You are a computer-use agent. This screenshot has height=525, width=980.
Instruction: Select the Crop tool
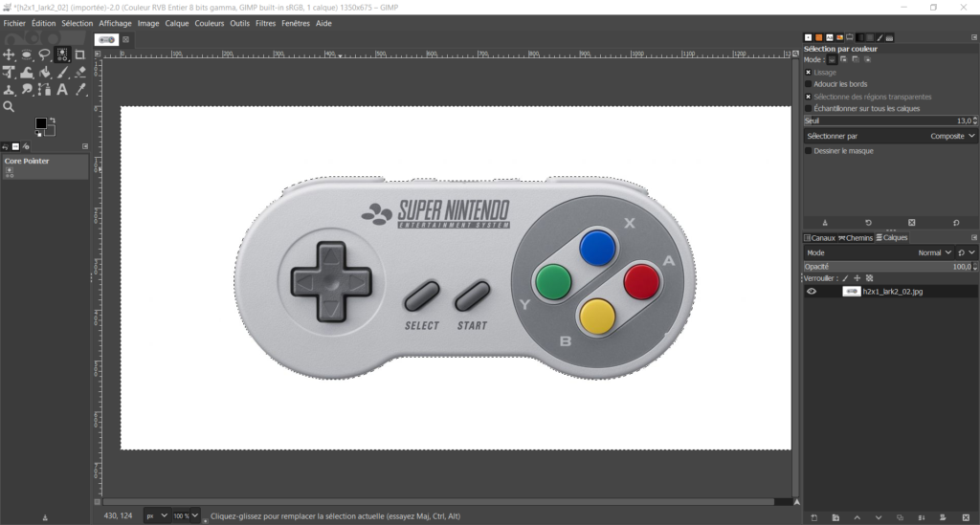coord(80,55)
